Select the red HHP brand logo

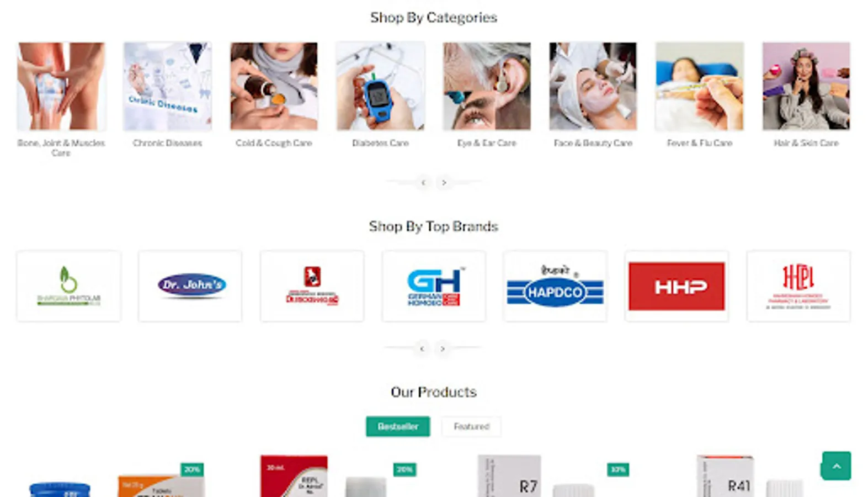tap(677, 285)
